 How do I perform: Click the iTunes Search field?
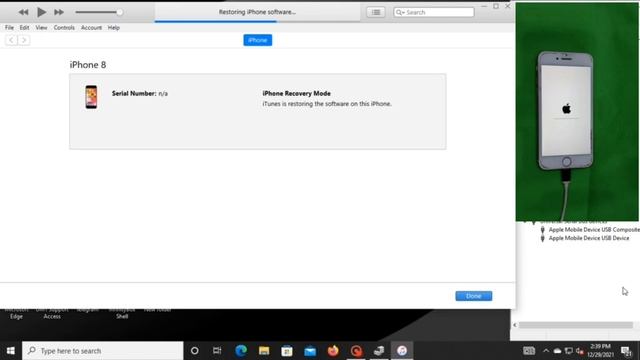tap(433, 12)
